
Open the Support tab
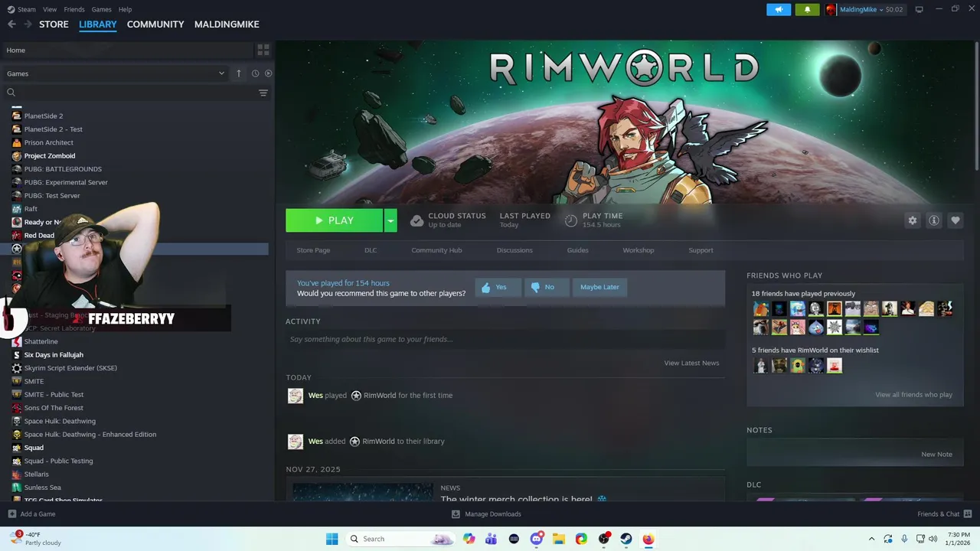[701, 250]
